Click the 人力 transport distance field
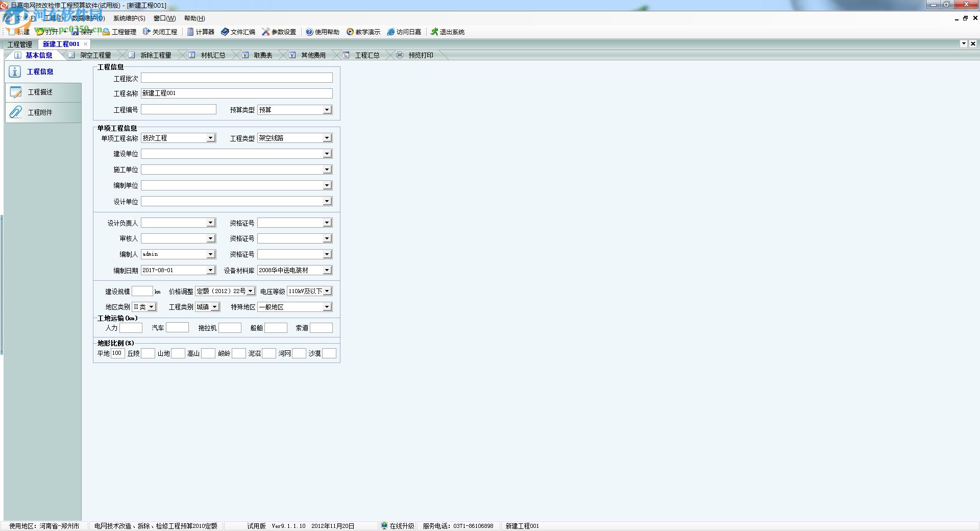 (131, 328)
